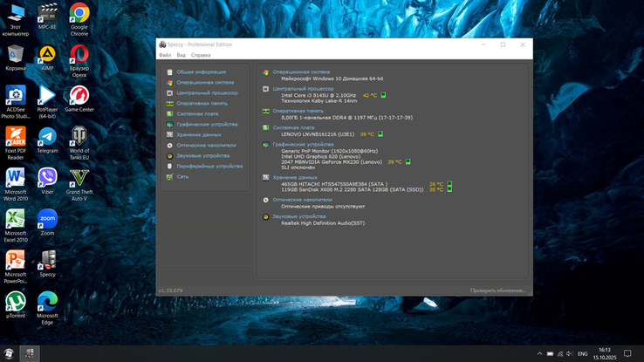Select Периферийные устройства in the sidebar
The height and width of the screenshot is (362, 644).
point(209,167)
